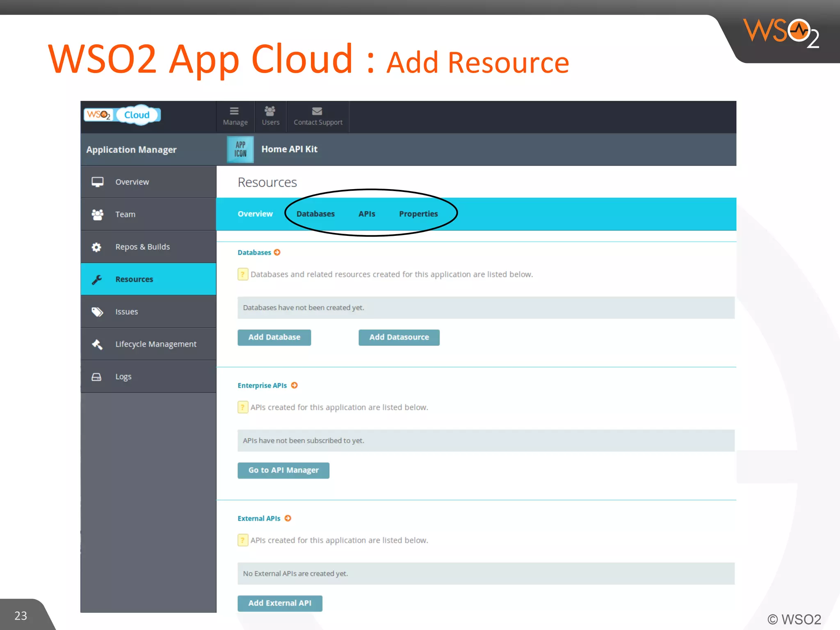Viewport: 840px width, 630px height.
Task: Click "Databases have not been created yet." message
Action: coord(304,308)
